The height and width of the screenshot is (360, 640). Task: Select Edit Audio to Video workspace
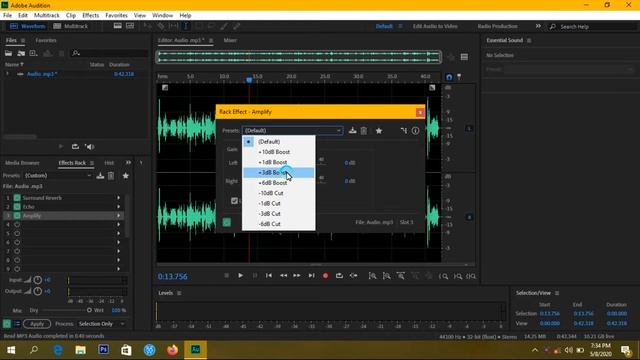(x=435, y=26)
